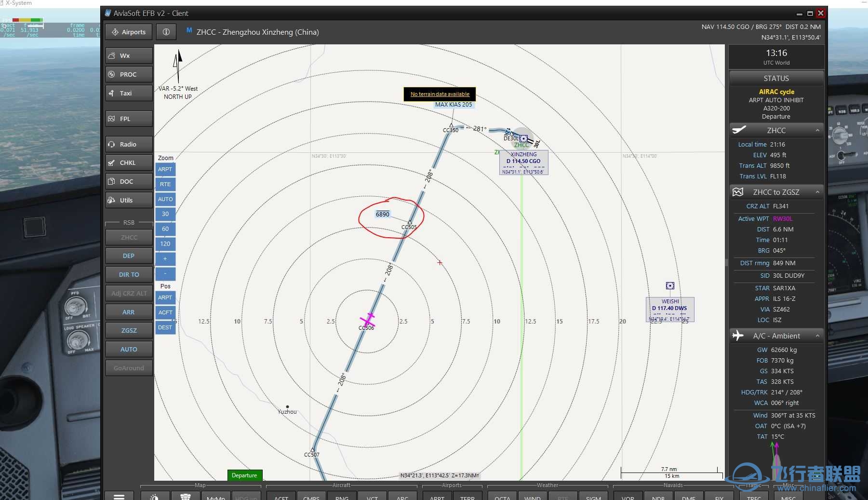Open the CHKL checklist page
This screenshot has width=868, height=500.
129,162
